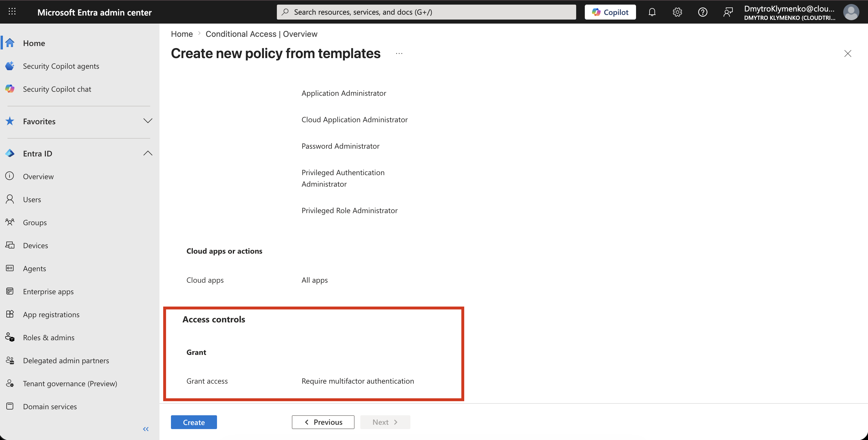Open Security Copilot chat icon
Viewport: 868px width, 440px height.
pos(10,89)
